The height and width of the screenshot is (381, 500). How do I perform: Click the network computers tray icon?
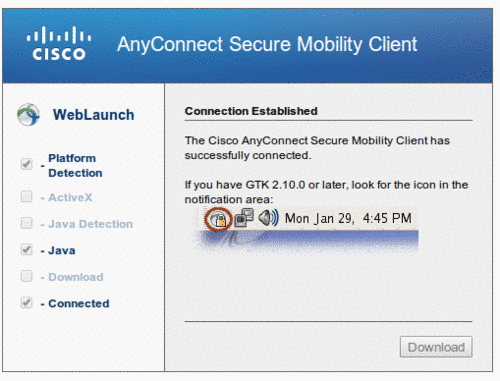click(244, 218)
